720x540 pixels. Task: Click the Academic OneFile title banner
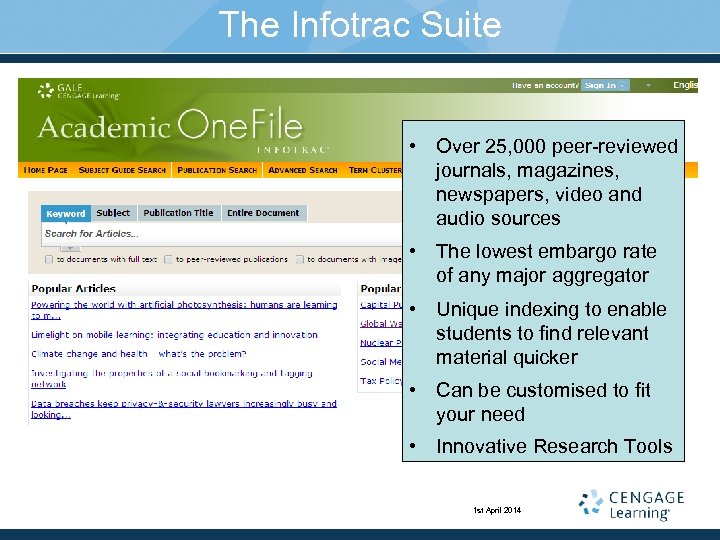pos(170,125)
